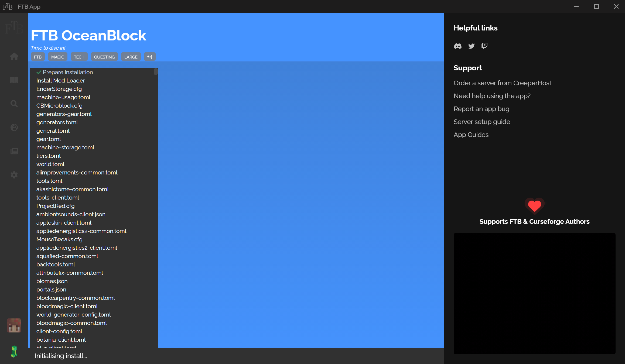Select the QUESTING tag
The height and width of the screenshot is (364, 625).
pos(104,57)
